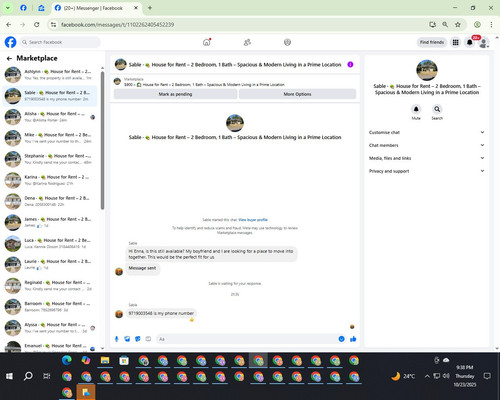Screen dimensions: 500x400
Task: Switch to the first pinned Facebook tab
Action: (23, 8)
